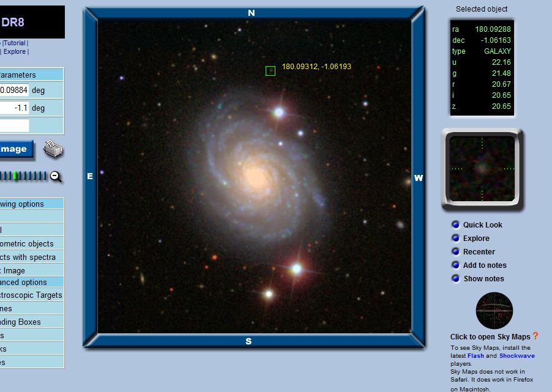Click the zoom-out magnifier icon
Screen dimensions: 552x392
[x=56, y=176]
